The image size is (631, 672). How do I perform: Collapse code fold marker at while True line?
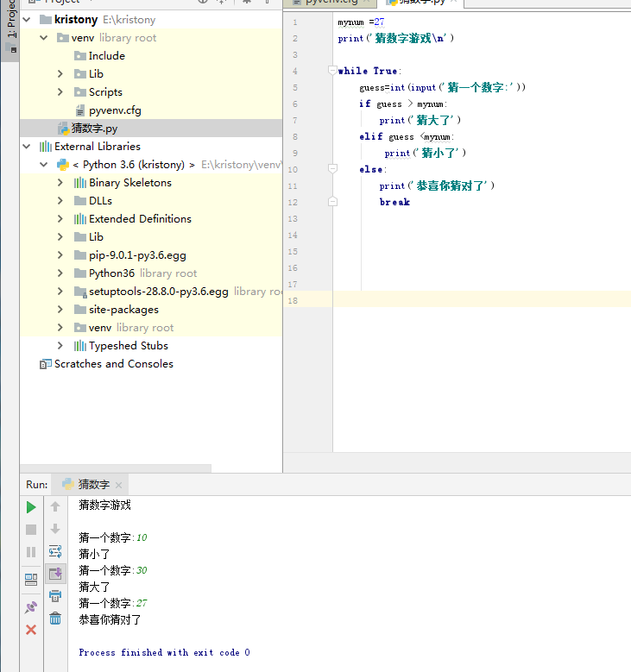coord(331,71)
